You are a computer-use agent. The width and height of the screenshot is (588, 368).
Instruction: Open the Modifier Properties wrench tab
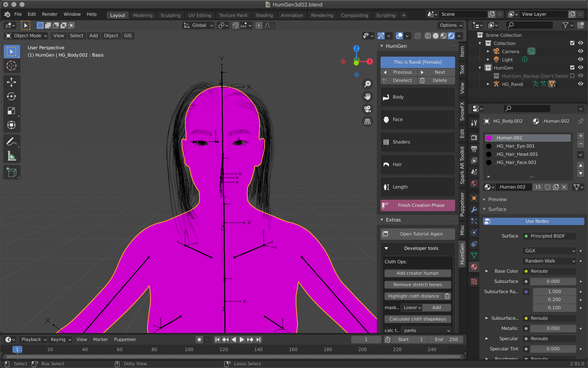[474, 210]
